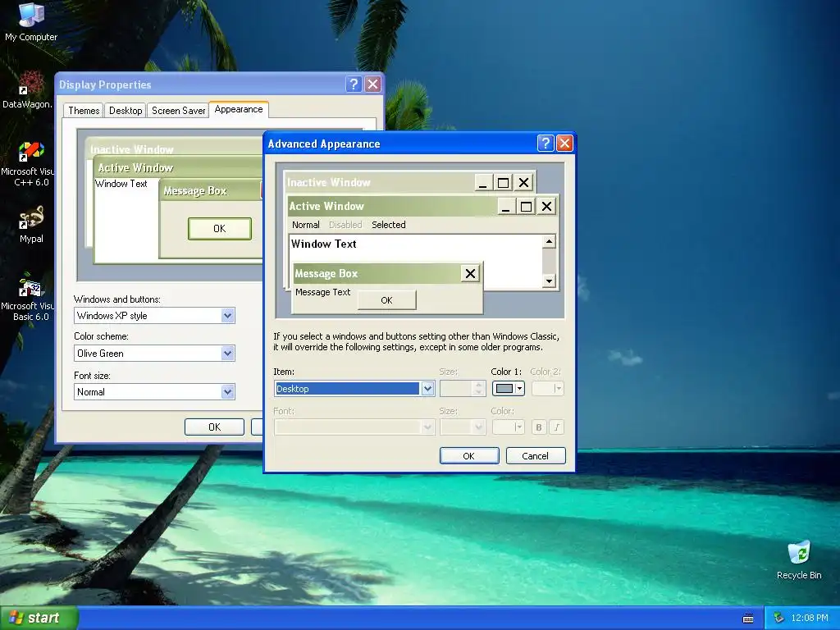This screenshot has height=630, width=840.
Task: Click the Advanced Appearance help question-mark button
Action: (545, 143)
